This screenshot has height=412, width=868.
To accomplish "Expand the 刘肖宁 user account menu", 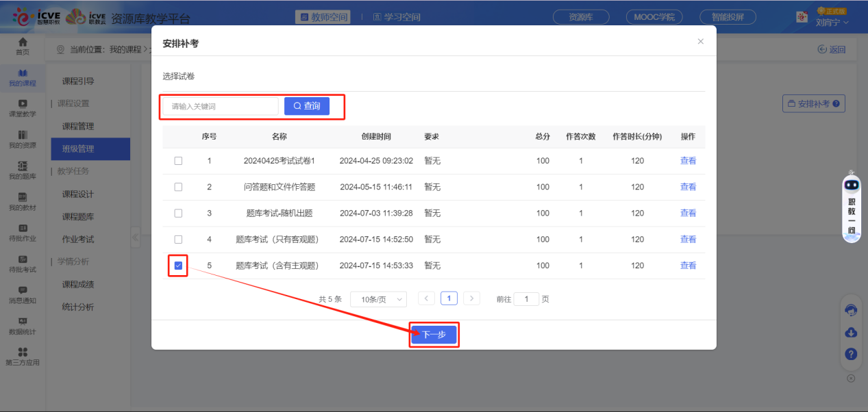I will [x=832, y=23].
